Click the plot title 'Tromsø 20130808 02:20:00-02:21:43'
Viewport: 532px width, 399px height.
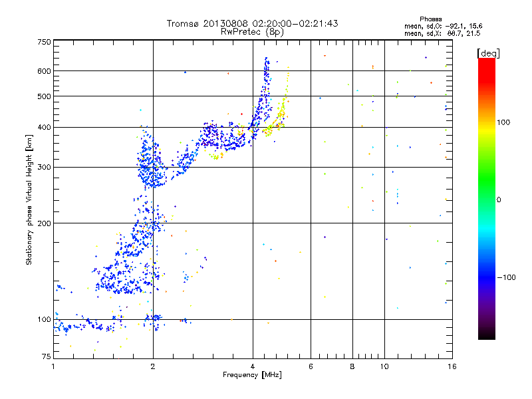click(252, 23)
